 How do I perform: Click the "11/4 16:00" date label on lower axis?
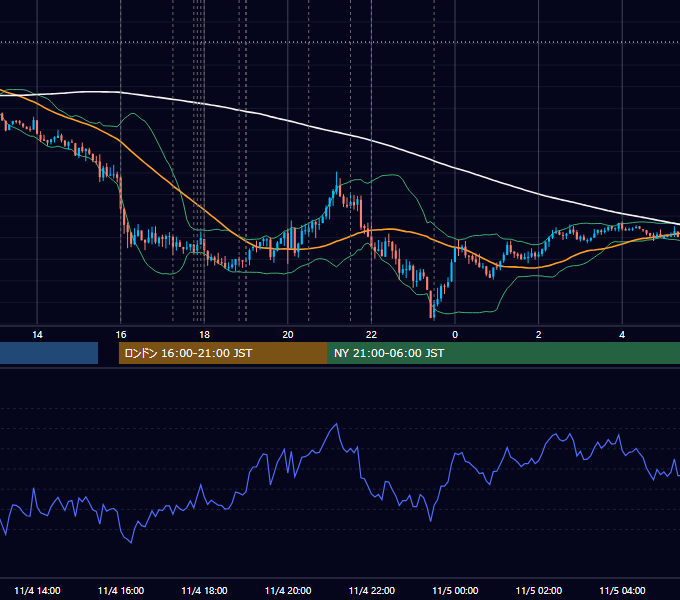click(x=121, y=590)
